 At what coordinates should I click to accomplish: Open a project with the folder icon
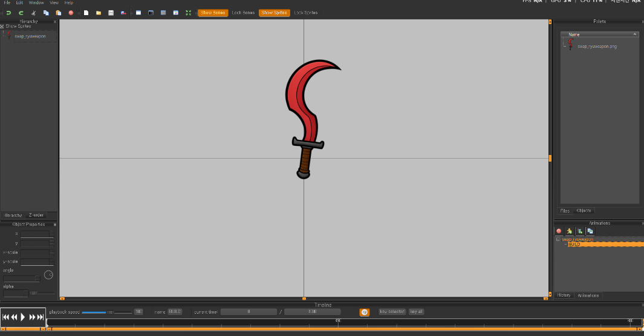click(99, 13)
